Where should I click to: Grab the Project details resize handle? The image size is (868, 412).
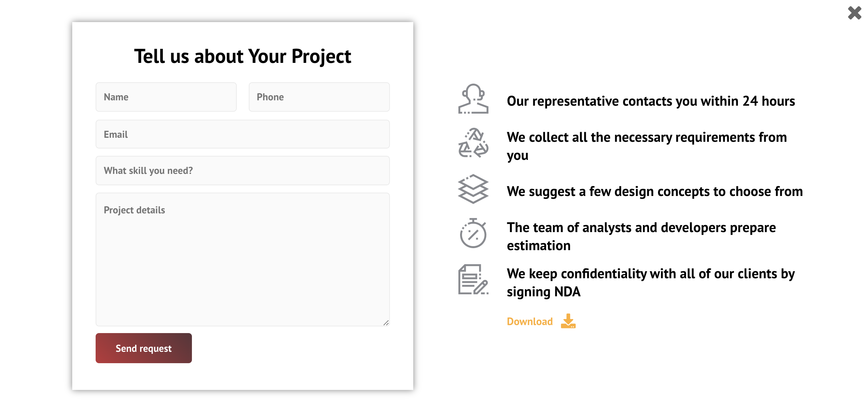(x=386, y=323)
